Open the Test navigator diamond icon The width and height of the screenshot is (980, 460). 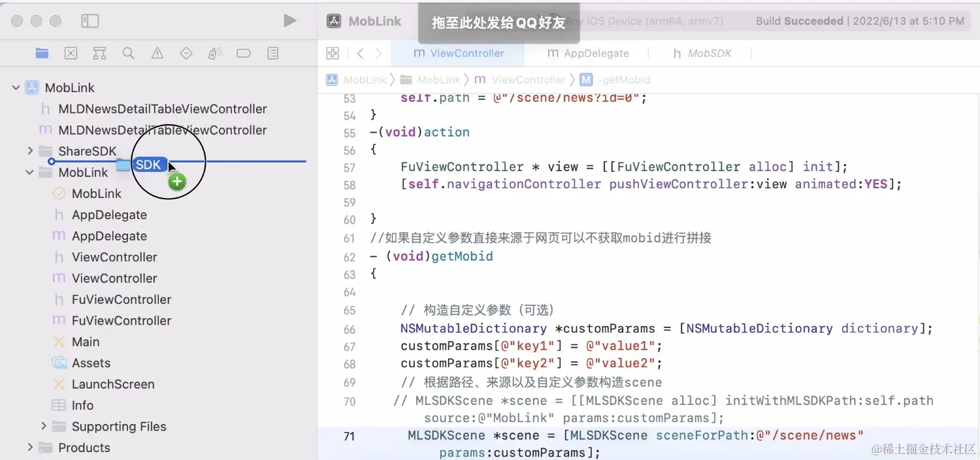(186, 54)
